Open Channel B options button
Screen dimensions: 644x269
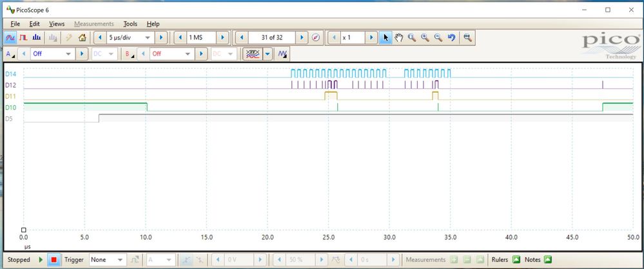click(x=130, y=54)
